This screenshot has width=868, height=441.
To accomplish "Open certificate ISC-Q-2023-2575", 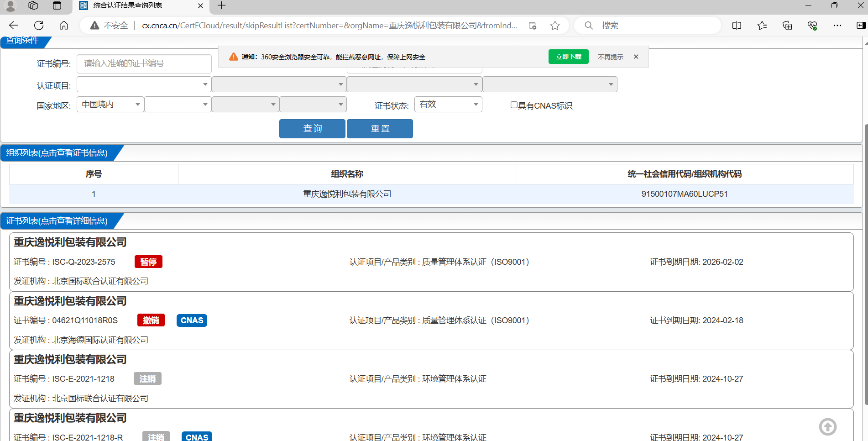I will [x=431, y=262].
